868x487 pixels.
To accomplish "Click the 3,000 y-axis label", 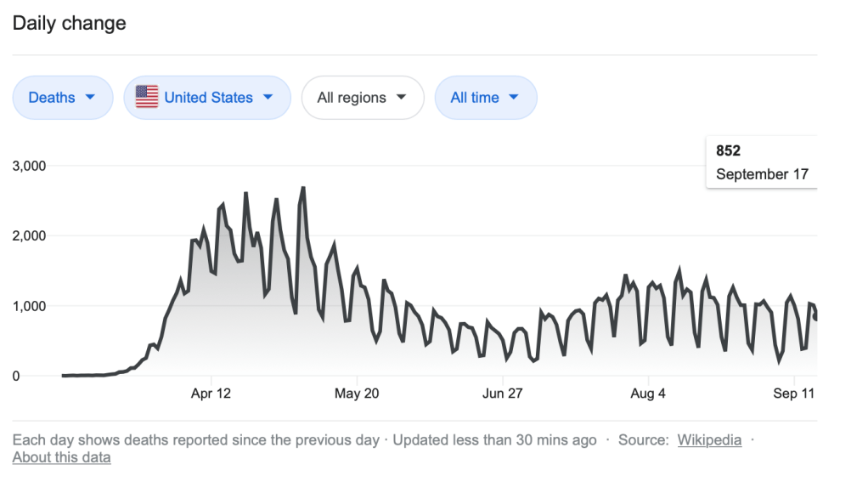I will [29, 166].
